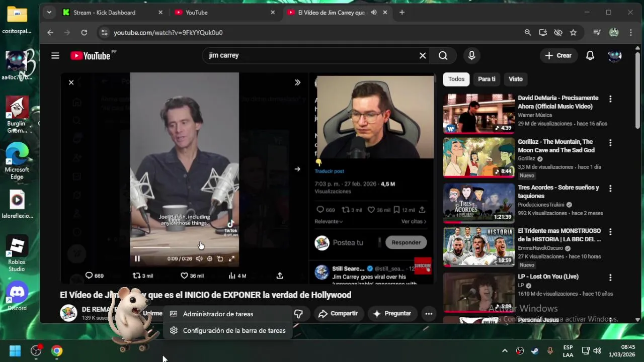The width and height of the screenshot is (644, 362).
Task: Open YouTube notifications bell
Action: pyautogui.click(x=590, y=56)
